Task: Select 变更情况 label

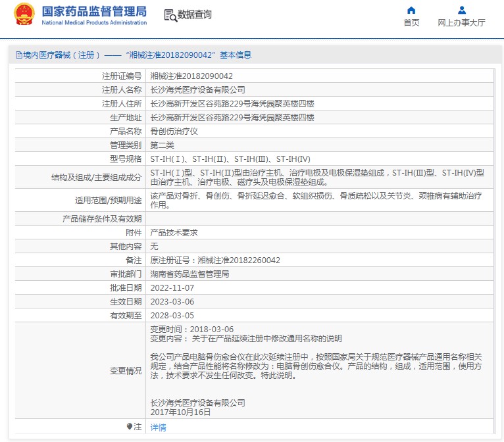Action: click(x=126, y=371)
